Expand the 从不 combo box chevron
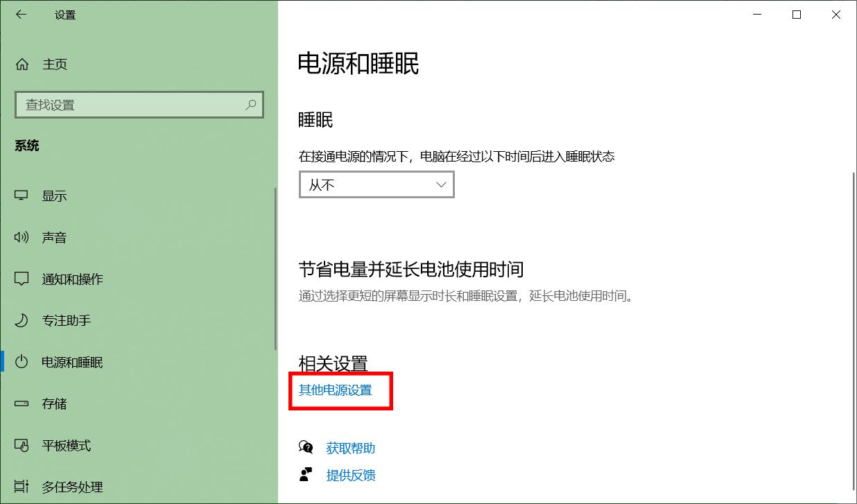 point(440,184)
